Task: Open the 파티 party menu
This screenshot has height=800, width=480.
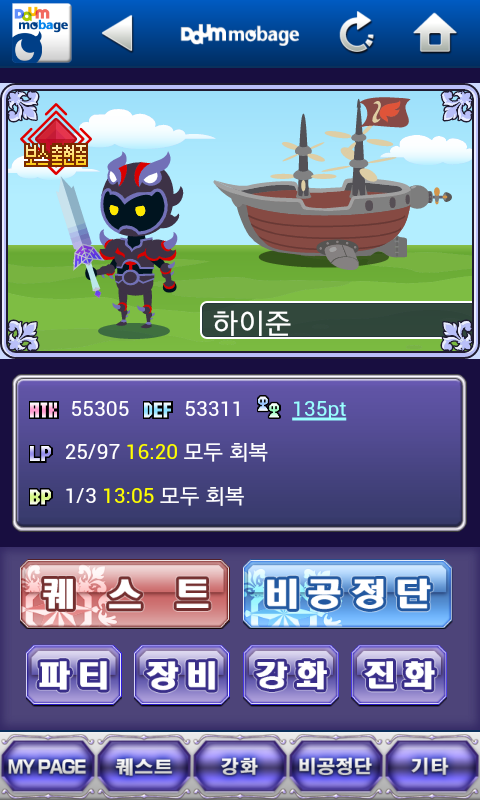Action: [x=74, y=675]
